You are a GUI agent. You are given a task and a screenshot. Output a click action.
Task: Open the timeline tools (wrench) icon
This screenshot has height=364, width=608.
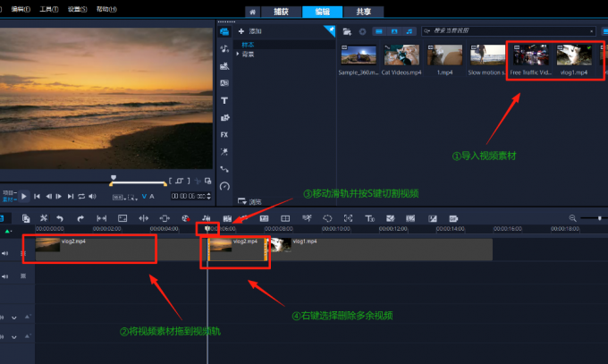point(42,218)
